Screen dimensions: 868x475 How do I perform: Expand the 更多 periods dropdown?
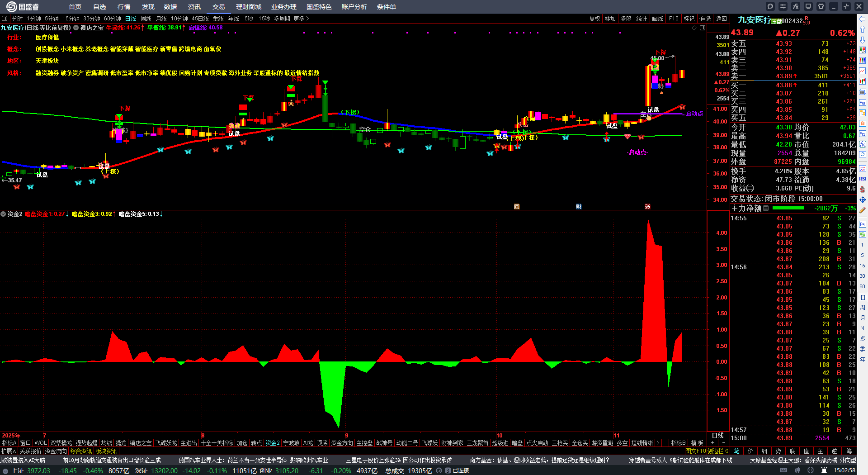click(302, 19)
